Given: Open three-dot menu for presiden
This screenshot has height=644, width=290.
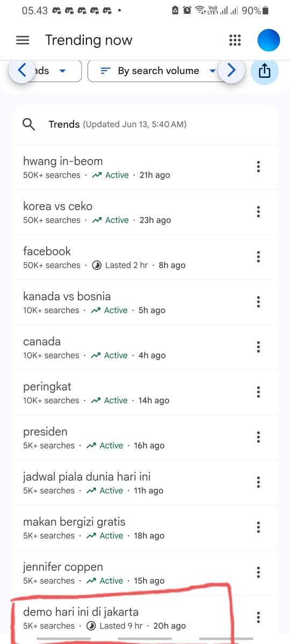Looking at the screenshot, I should 258,437.
